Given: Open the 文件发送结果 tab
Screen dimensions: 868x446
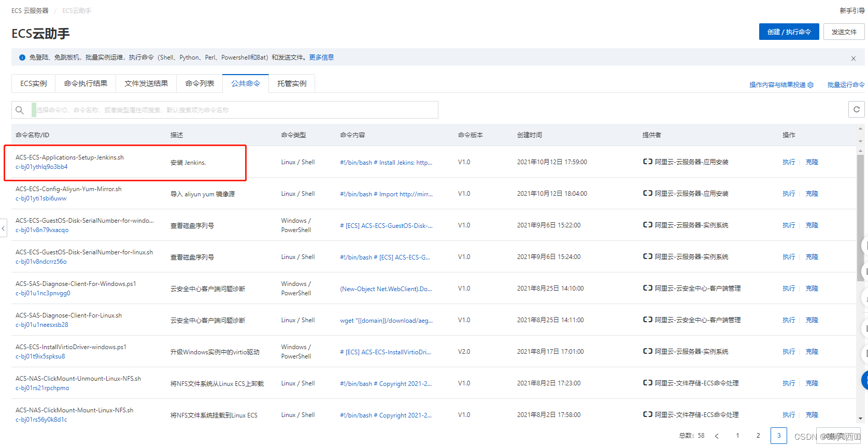Looking at the screenshot, I should (146, 83).
